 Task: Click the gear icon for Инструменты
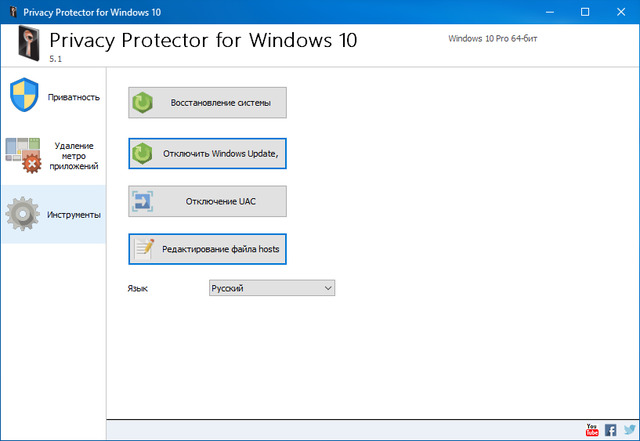[x=22, y=214]
